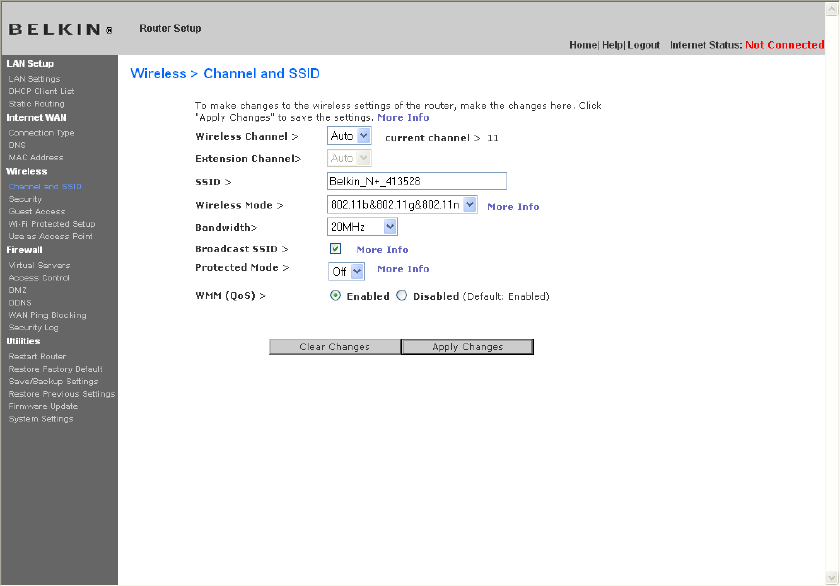This screenshot has height=586, width=840.
Task: Click the Wireless section header in sidebar
Action: coord(27,171)
